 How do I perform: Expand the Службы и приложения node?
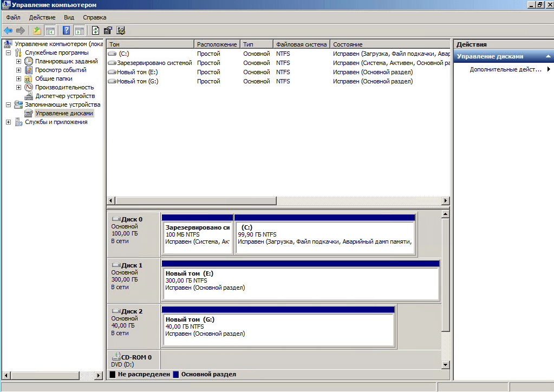coord(9,122)
